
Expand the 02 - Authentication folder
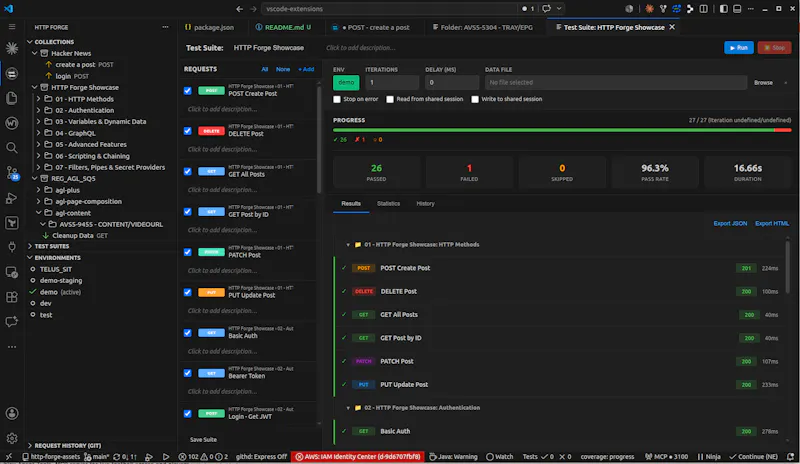[x=39, y=110]
